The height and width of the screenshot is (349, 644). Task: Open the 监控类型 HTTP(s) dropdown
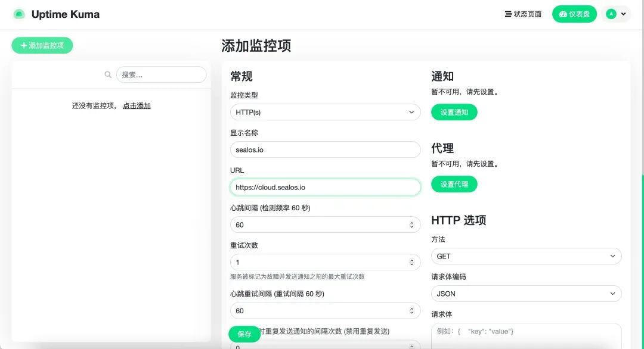click(x=326, y=112)
